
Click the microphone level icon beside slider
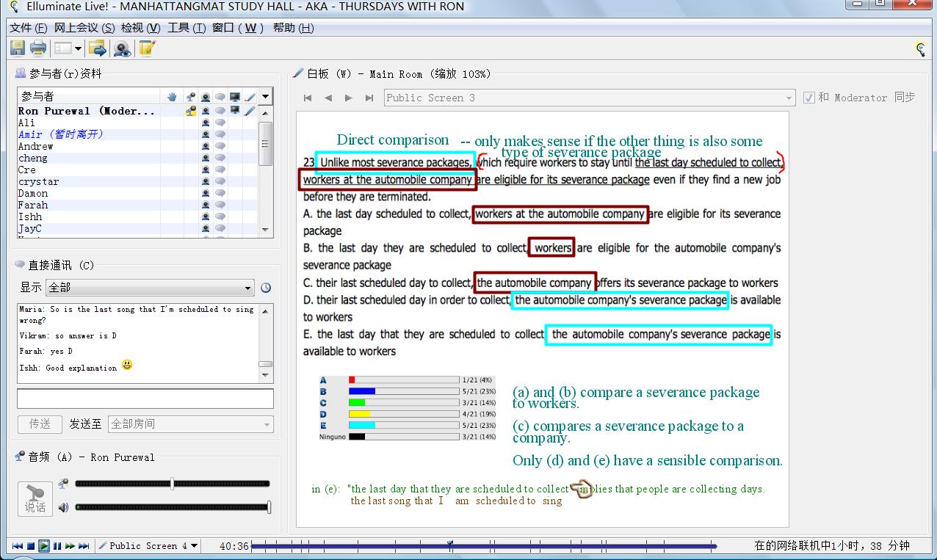(64, 483)
